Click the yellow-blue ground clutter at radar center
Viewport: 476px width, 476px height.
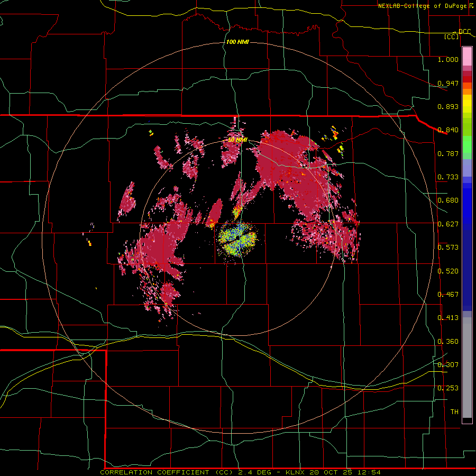point(237,239)
